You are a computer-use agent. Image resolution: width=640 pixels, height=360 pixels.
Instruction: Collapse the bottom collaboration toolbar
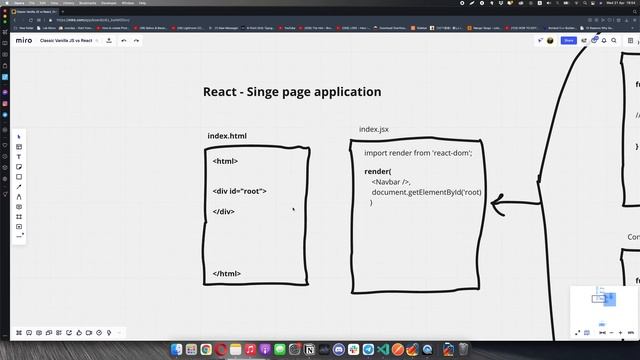pyautogui.click(x=119, y=333)
